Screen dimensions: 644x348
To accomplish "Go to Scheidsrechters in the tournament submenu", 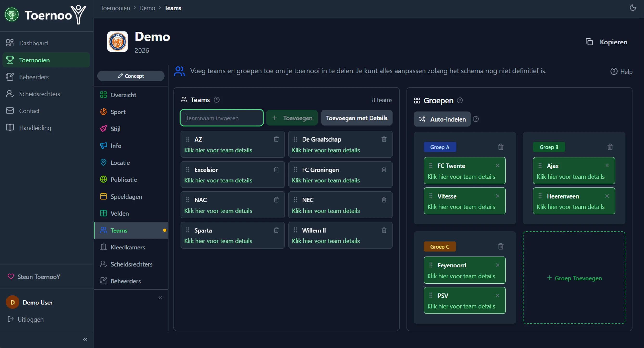I will pos(131,264).
